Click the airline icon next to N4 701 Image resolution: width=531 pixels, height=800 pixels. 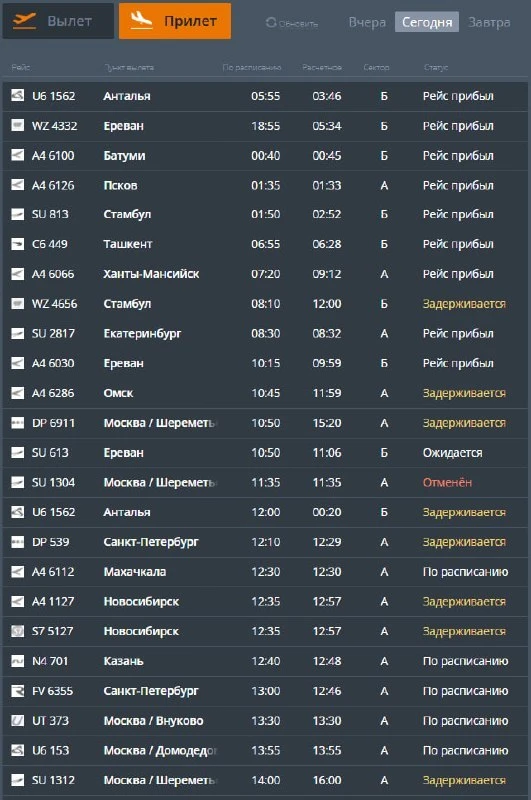point(17,661)
